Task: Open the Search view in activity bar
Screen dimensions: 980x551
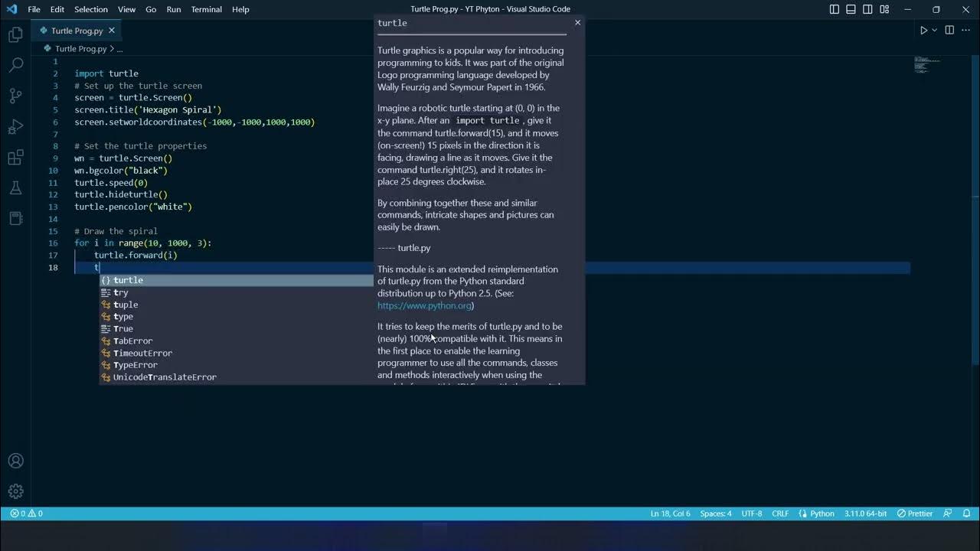Action: (x=15, y=65)
